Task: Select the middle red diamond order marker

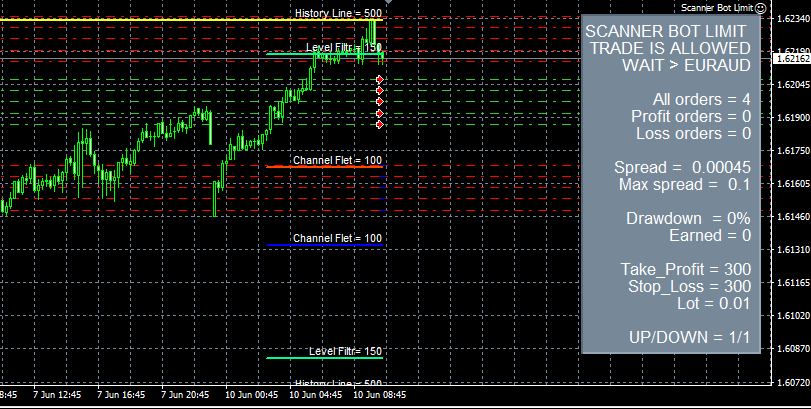Action: (x=379, y=102)
